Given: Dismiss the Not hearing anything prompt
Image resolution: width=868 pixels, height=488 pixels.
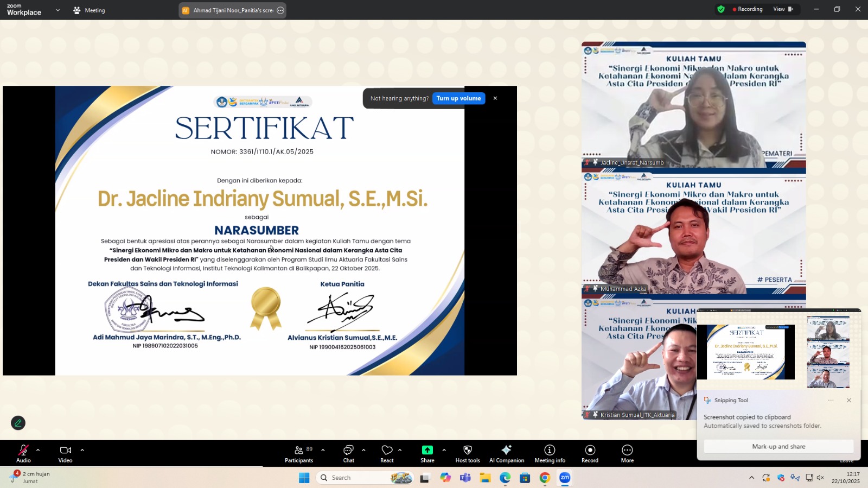Looking at the screenshot, I should (x=495, y=98).
